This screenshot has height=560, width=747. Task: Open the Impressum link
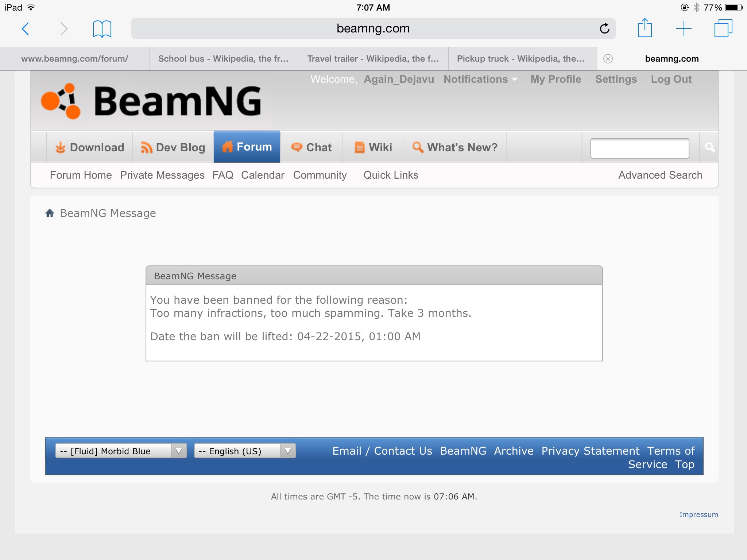coord(698,514)
